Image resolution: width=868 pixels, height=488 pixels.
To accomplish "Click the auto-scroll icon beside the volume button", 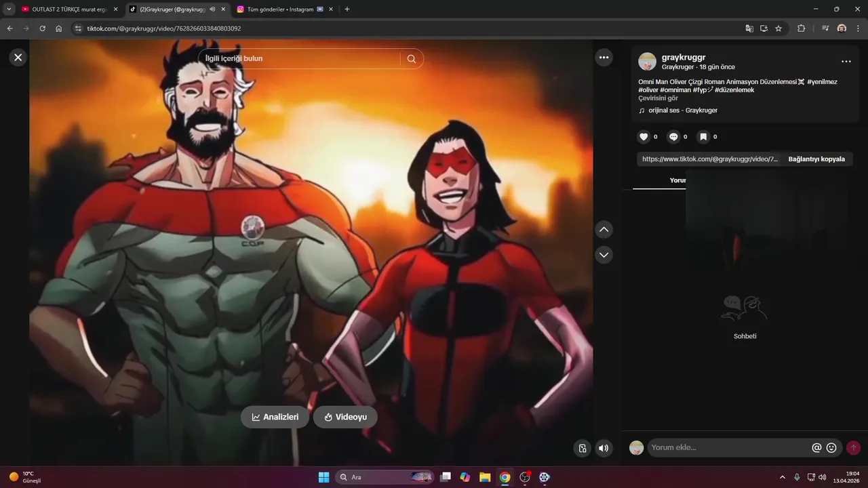I will tap(582, 448).
